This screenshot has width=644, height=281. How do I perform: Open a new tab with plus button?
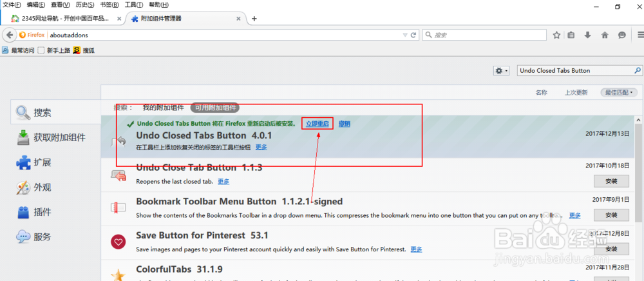[x=254, y=19]
